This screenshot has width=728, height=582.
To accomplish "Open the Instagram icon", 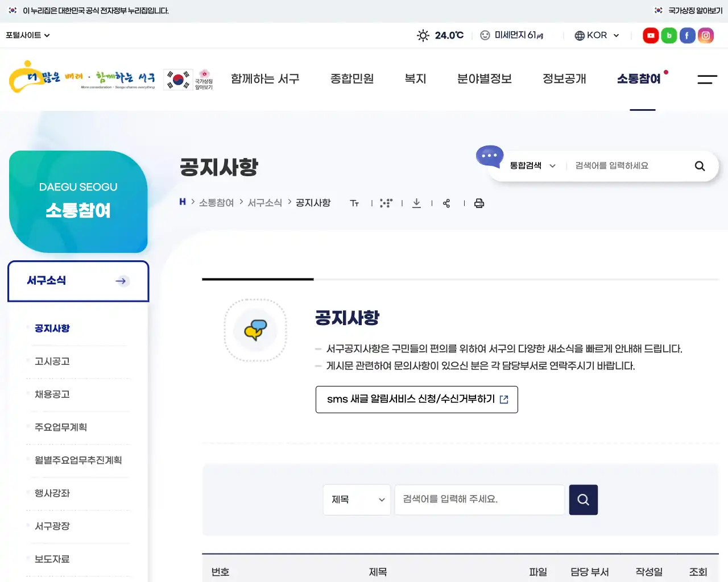I will [705, 35].
